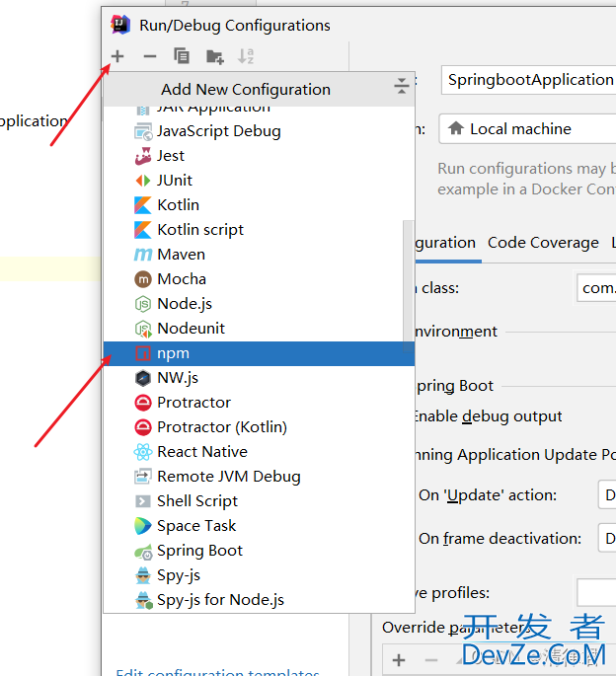616x676 pixels.
Task: Choose the Shell Script list entry
Action: (x=259, y=501)
